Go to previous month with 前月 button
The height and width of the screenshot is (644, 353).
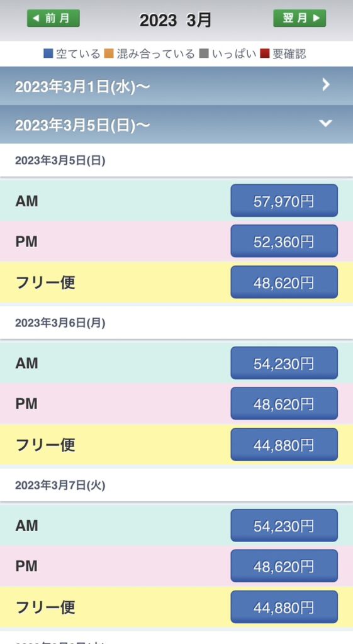[53, 18]
